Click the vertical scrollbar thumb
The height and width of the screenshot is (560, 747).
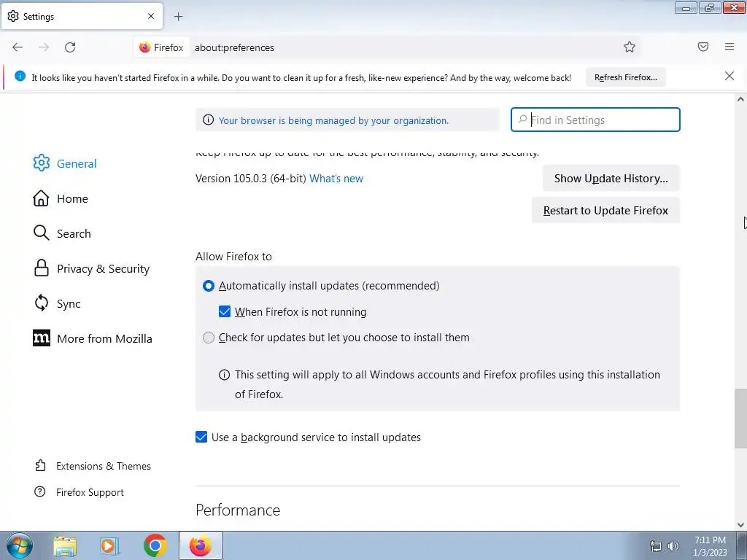[x=740, y=418]
